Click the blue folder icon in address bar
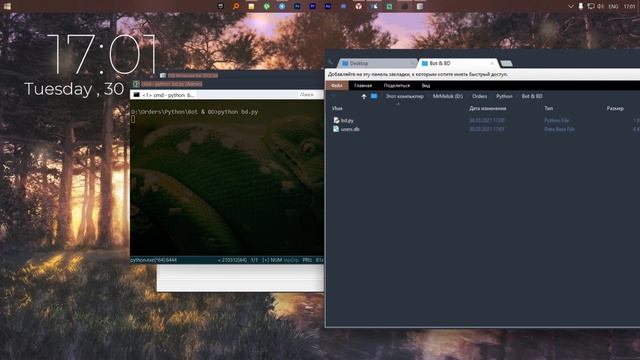The width and height of the screenshot is (640, 360). 374,96
